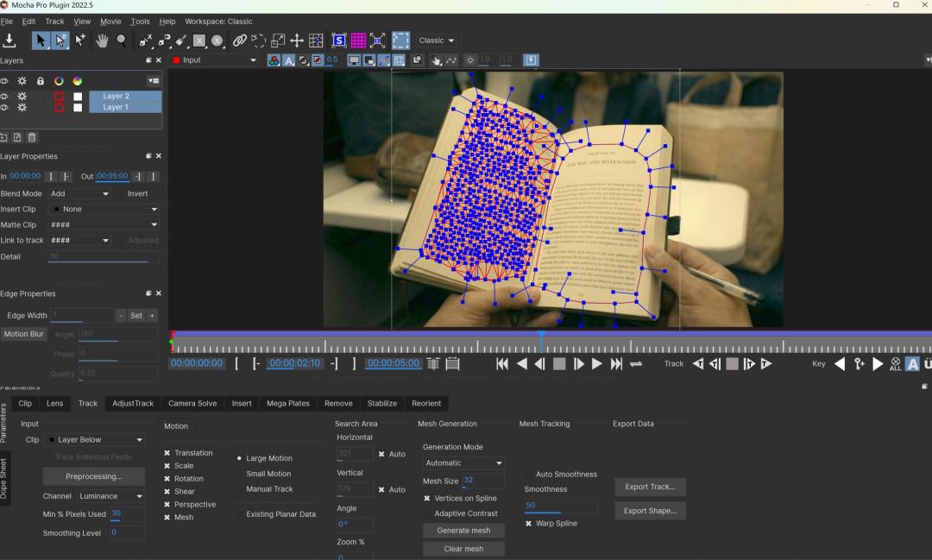The width and height of the screenshot is (932, 560).
Task: Open the Channel Luminance dropdown
Action: point(110,496)
